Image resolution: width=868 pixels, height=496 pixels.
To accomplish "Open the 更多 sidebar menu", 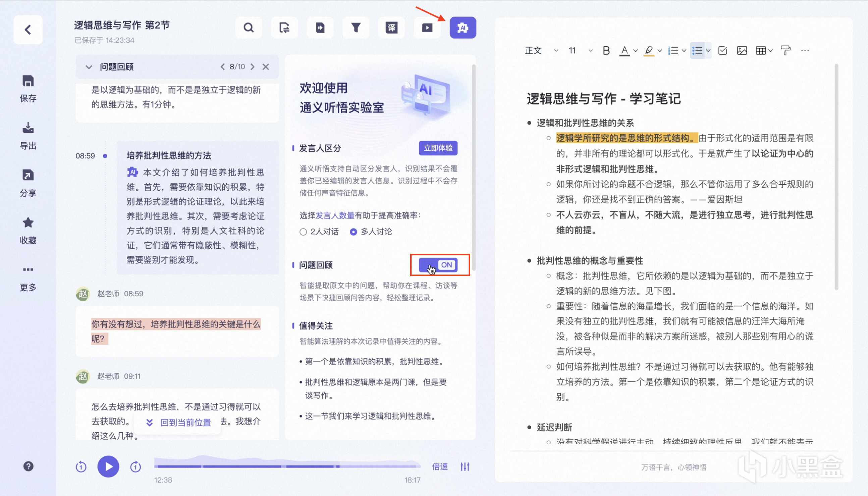I will pos(28,270).
